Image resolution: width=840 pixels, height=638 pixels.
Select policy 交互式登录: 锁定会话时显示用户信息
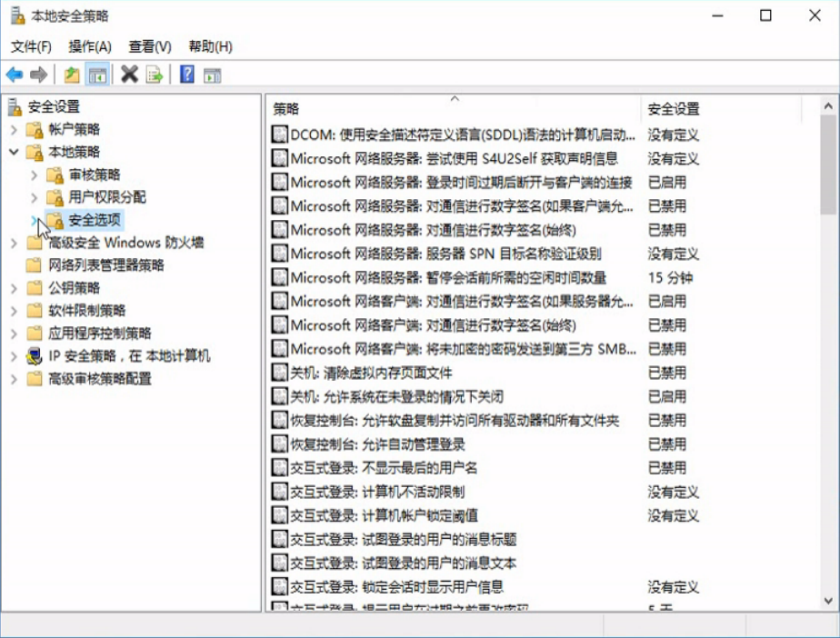point(396,586)
